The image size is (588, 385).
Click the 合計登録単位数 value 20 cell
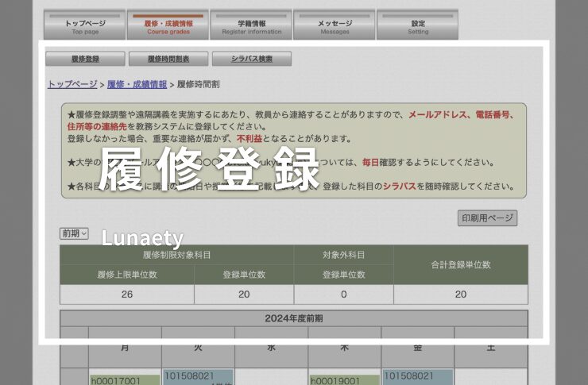click(x=461, y=295)
